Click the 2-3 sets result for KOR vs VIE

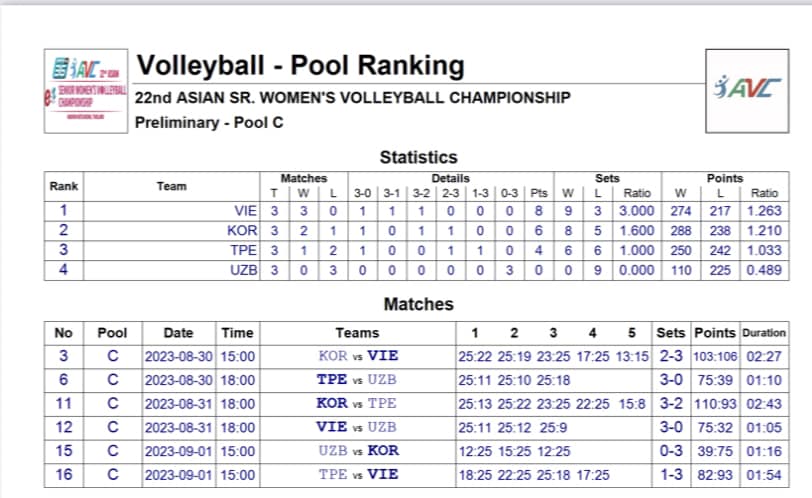671,356
